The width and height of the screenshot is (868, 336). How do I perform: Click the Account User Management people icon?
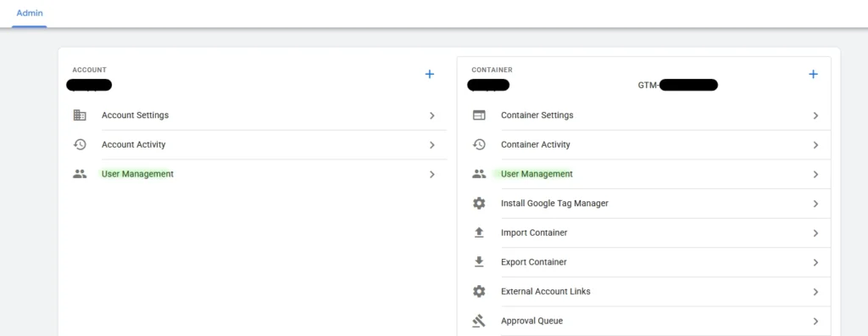(x=80, y=174)
